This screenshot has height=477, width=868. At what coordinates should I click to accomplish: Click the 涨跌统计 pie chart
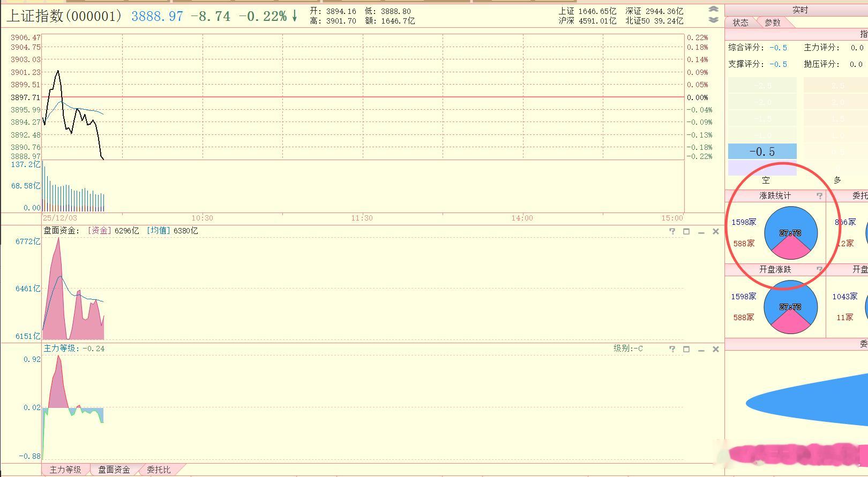(791, 233)
